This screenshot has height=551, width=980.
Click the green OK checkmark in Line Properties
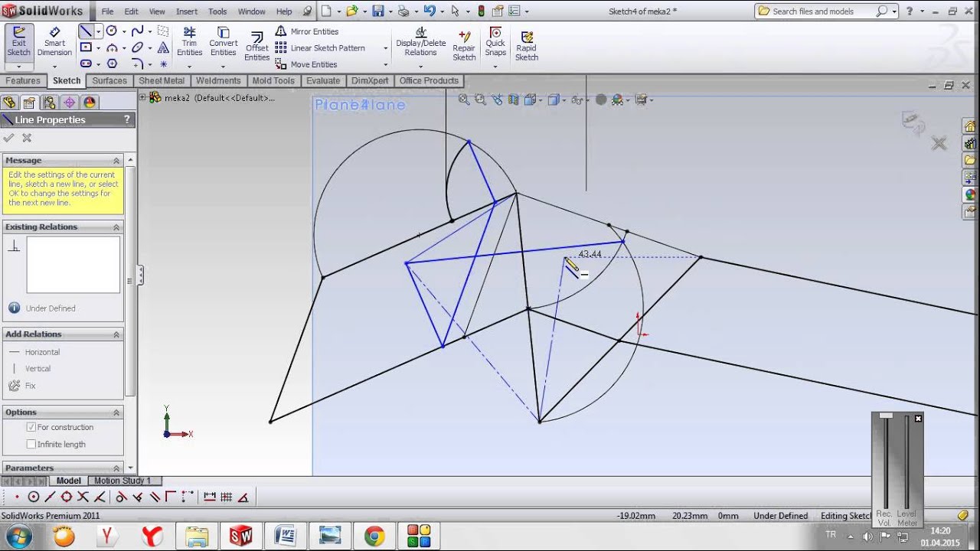[9, 138]
